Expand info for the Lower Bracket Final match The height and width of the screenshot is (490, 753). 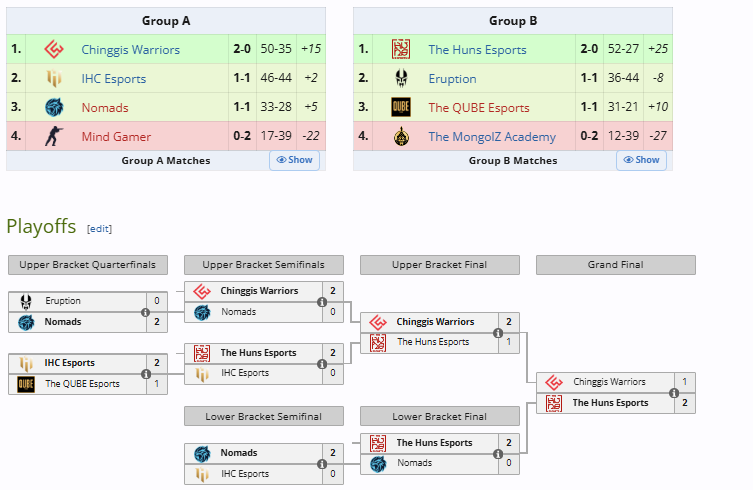tap(498, 453)
